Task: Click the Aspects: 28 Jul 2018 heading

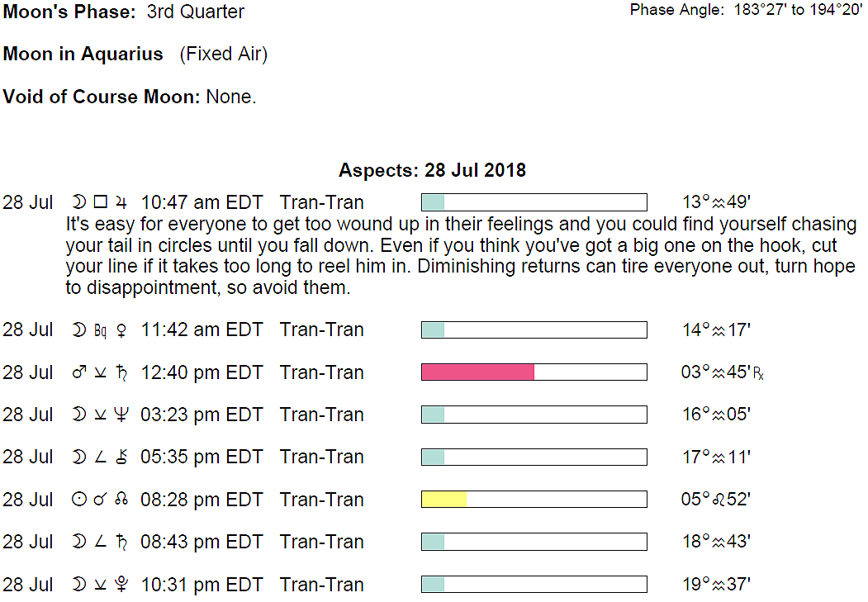Action: [x=432, y=171]
